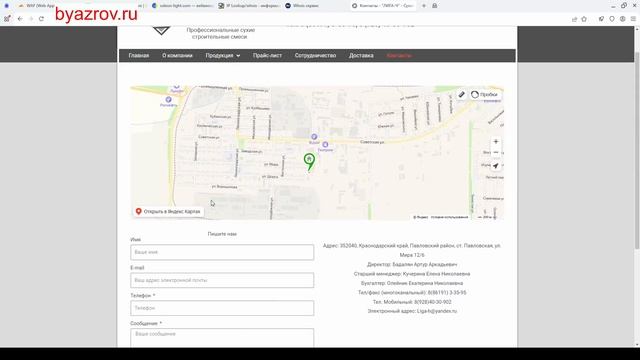The height and width of the screenshot is (360, 640).
Task: Open the Сотрудничество menu item
Action: pyautogui.click(x=315, y=56)
